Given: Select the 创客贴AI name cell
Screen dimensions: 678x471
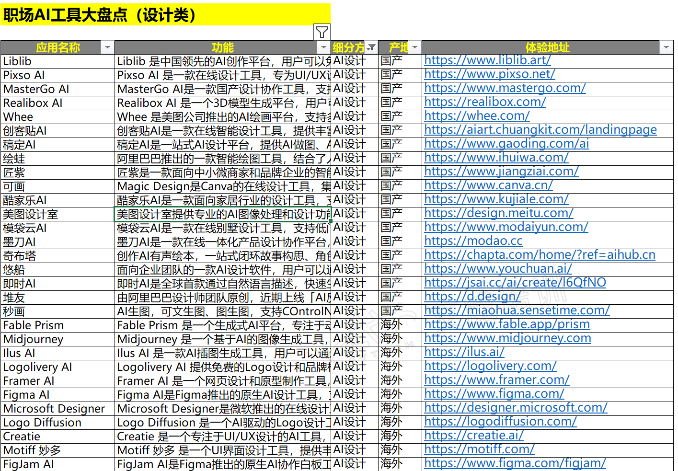Looking at the screenshot, I should tap(58, 131).
